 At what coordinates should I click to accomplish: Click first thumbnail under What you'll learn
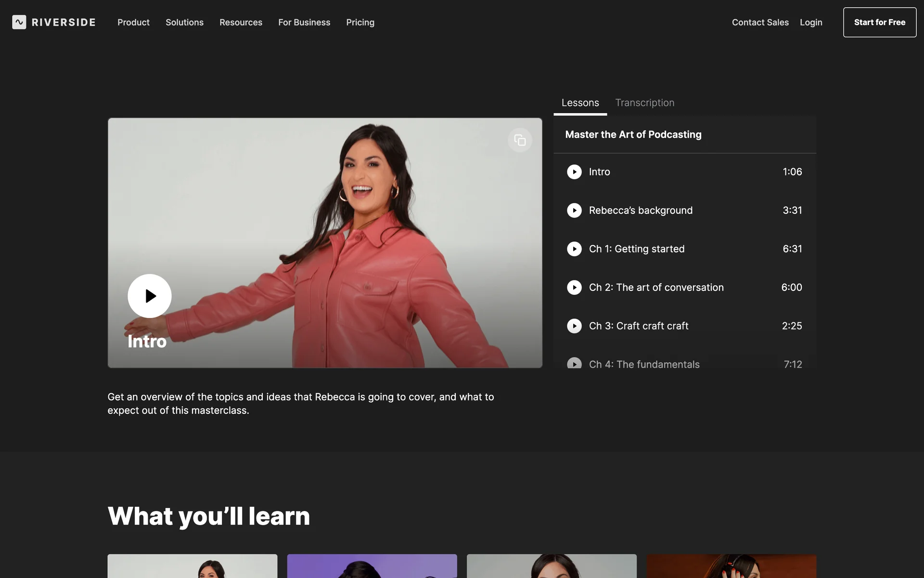192,566
